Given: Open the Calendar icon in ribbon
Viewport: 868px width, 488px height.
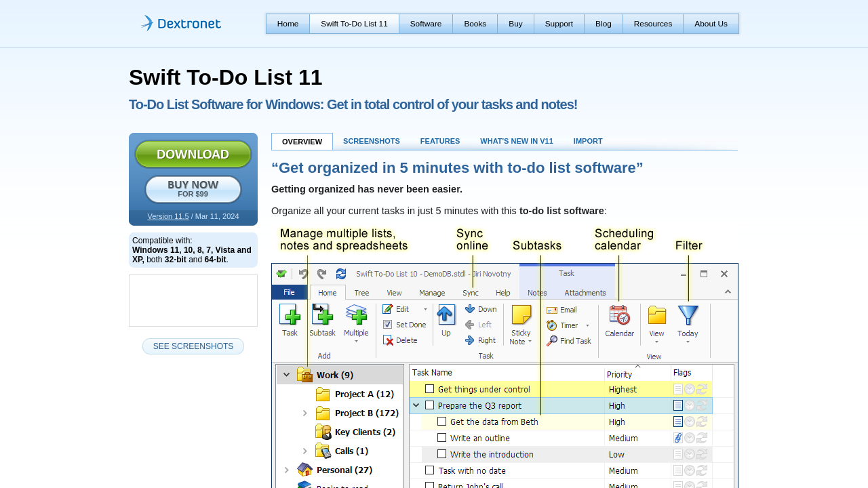Looking at the screenshot, I should pos(619,315).
